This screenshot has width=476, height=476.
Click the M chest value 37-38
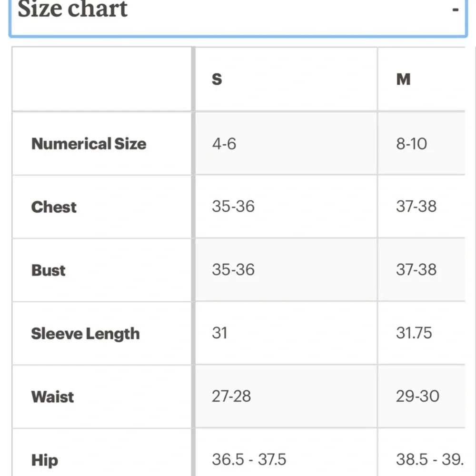click(x=416, y=207)
